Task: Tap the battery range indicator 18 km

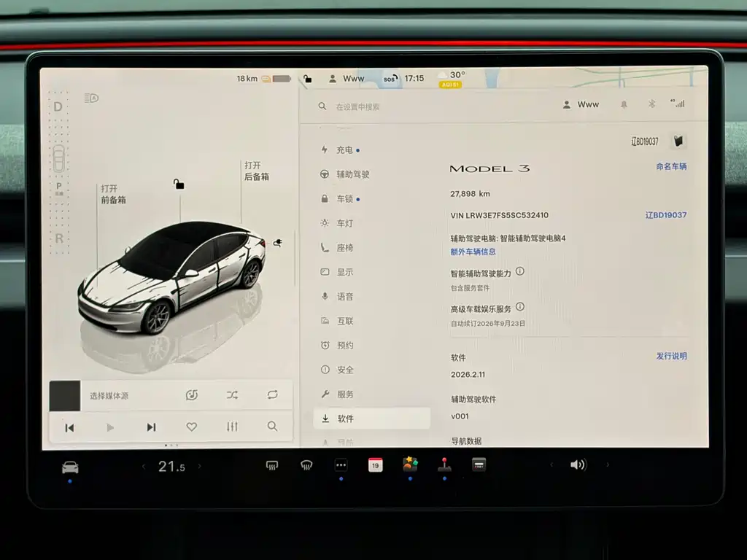Action: [x=263, y=79]
